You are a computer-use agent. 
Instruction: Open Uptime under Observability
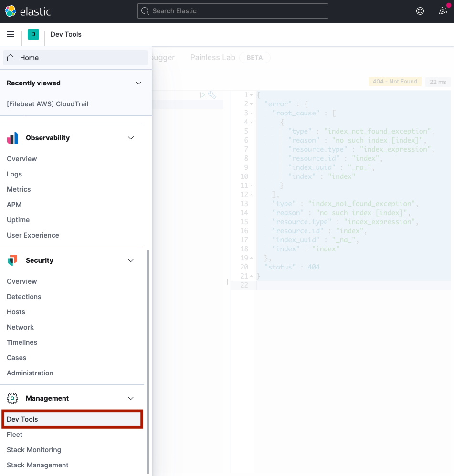pos(18,220)
